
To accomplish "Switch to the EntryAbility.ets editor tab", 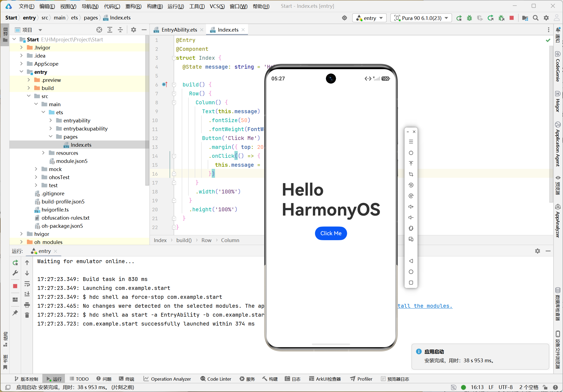I will (179, 30).
